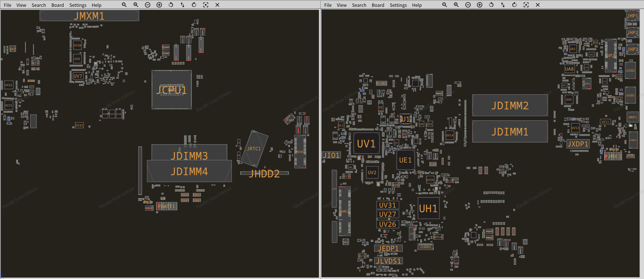
Task: Flip the board in left pane
Action: [x=182, y=5]
